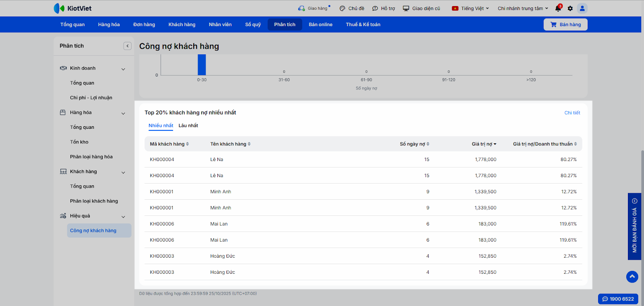Sort by Mã khách hàng column
Viewport: 644px width, 306px height.
tap(169, 144)
